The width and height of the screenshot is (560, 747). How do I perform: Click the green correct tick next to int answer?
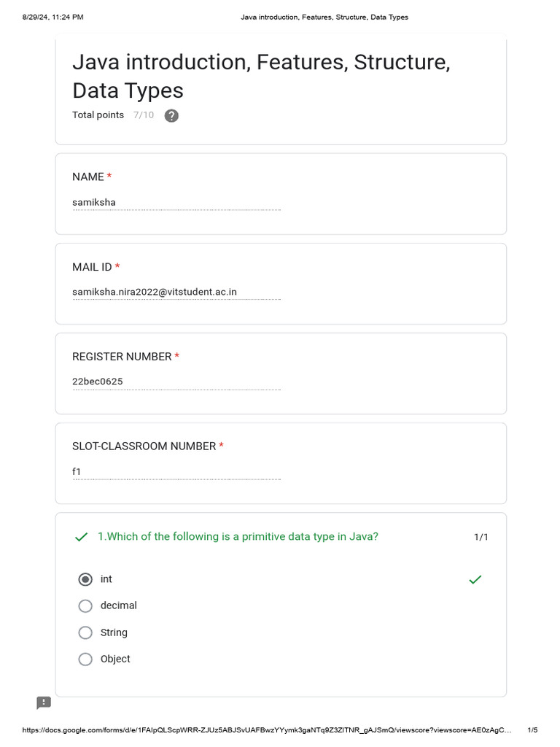[475, 579]
